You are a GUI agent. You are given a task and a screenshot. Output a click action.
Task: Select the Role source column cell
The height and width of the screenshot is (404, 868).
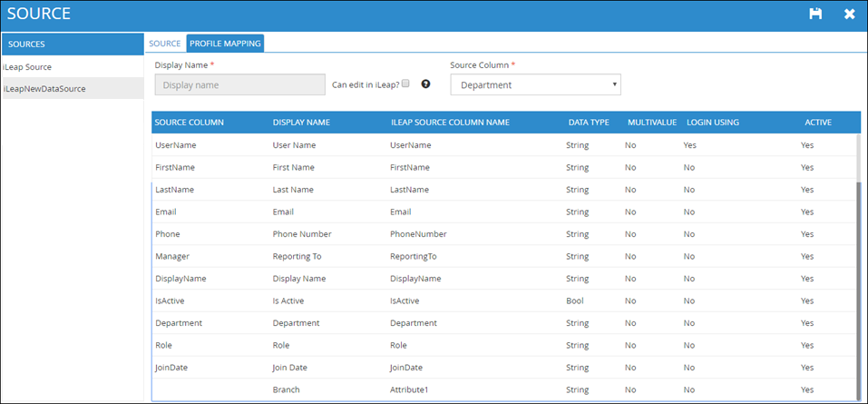163,345
